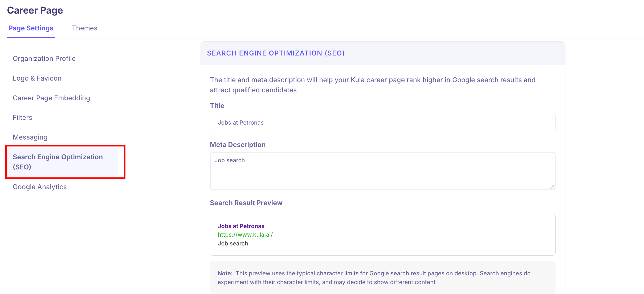Click the Career Page heading

(35, 10)
